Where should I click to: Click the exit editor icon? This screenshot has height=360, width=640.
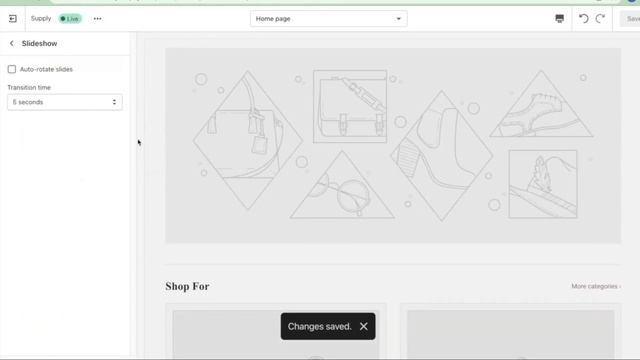[x=13, y=19]
